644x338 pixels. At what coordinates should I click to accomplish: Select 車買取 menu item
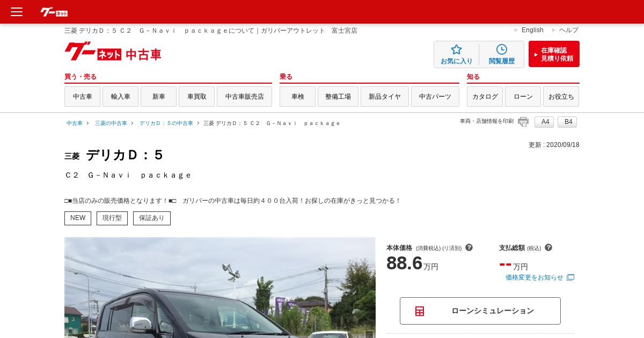196,97
